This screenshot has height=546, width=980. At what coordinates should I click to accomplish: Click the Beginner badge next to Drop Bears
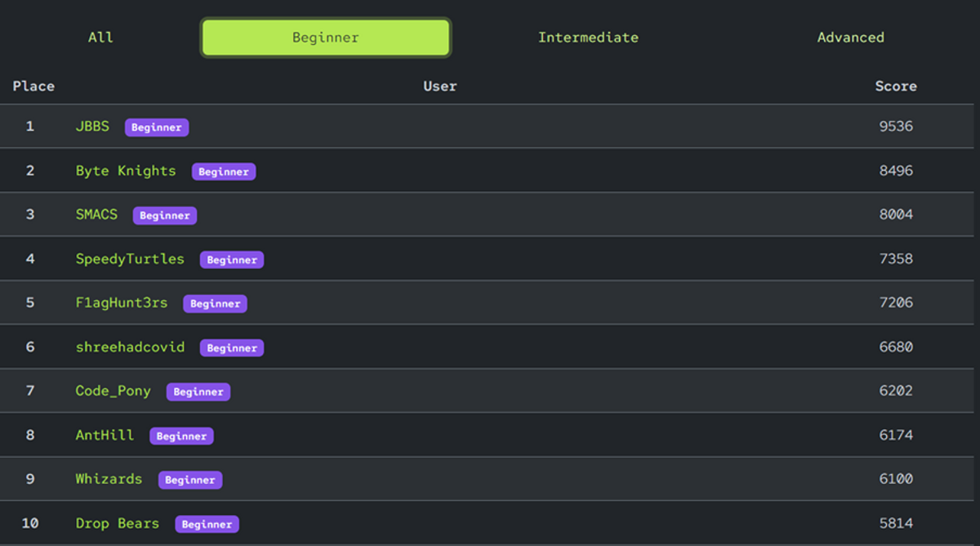pyautogui.click(x=207, y=524)
